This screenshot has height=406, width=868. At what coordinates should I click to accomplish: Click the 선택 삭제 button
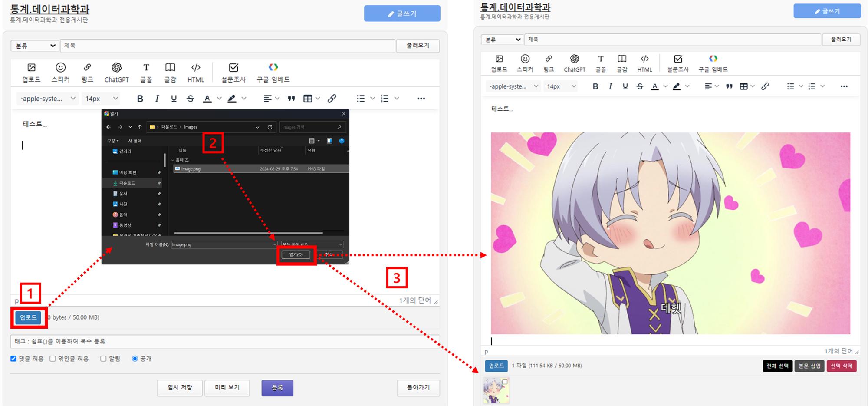[842, 366]
